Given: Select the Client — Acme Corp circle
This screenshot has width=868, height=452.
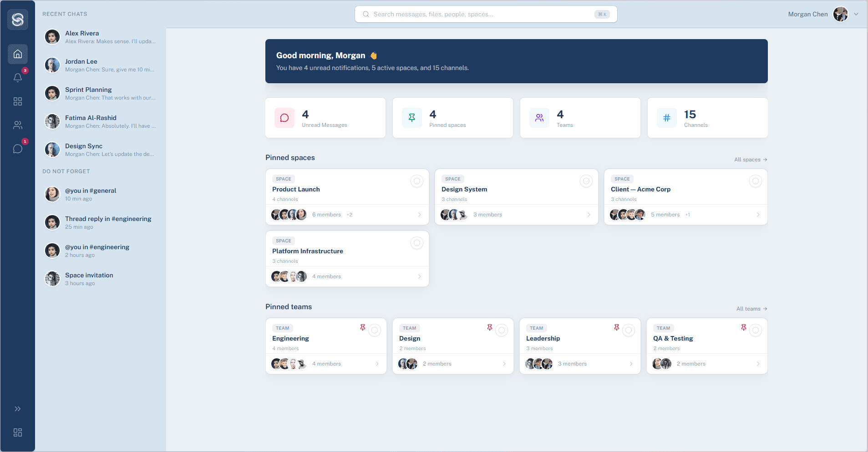Looking at the screenshot, I should (x=756, y=181).
